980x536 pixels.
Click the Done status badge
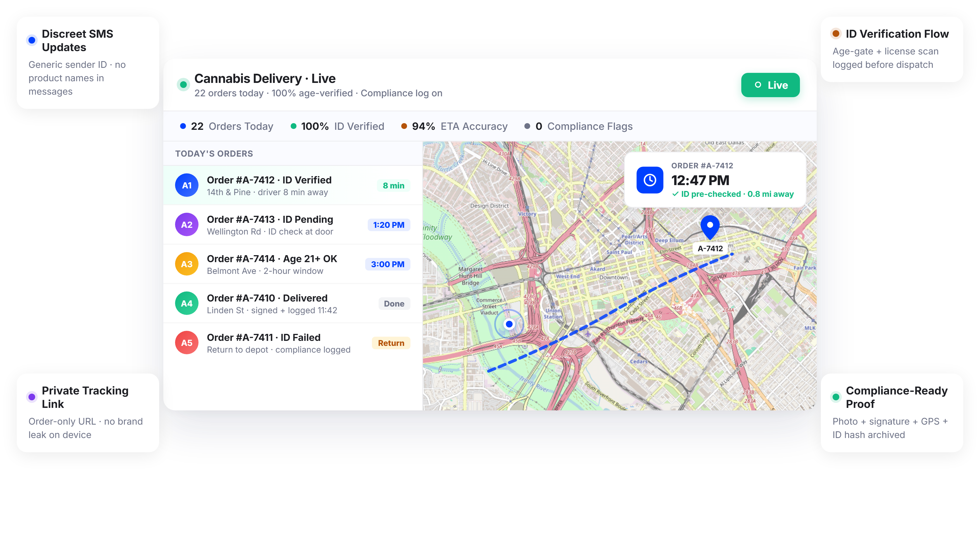coord(394,303)
